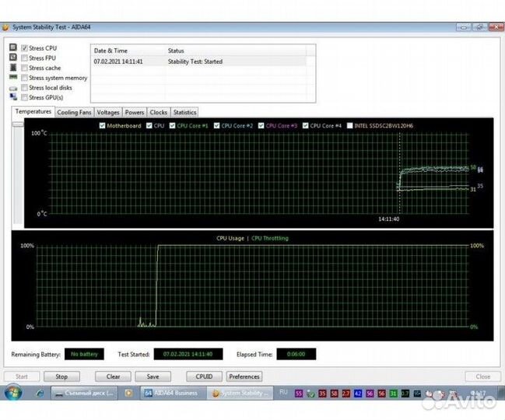Enable the Stress FPU checkbox
This screenshot has height=420, width=505.
click(x=25, y=58)
